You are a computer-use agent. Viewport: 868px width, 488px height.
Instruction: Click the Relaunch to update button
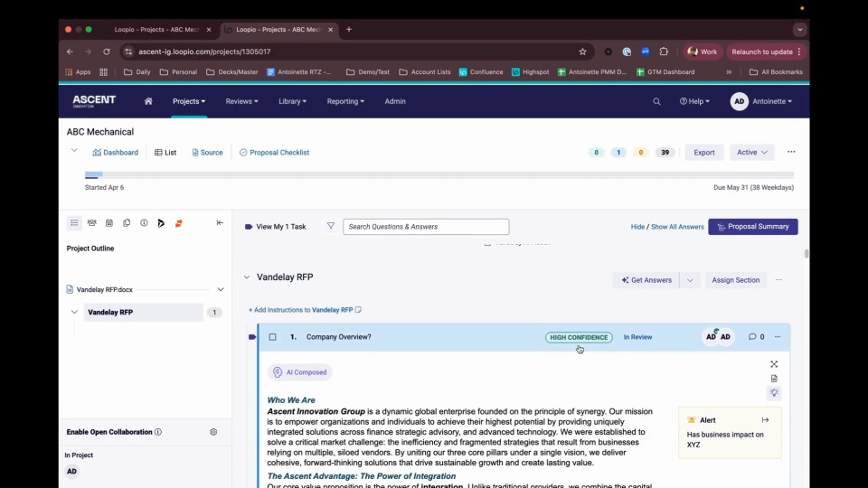click(x=766, y=52)
